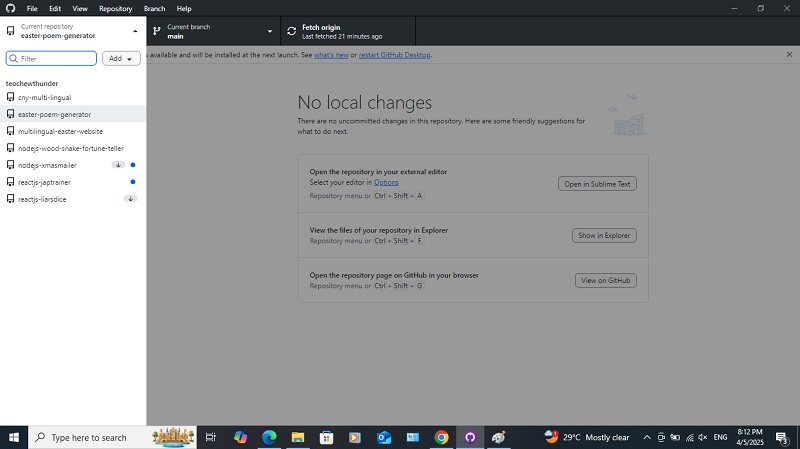This screenshot has width=800, height=449.
Task: Select the multilingual-easter-website repository
Action: click(x=73, y=131)
